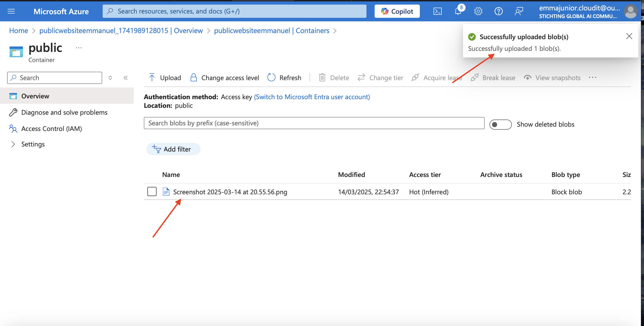This screenshot has width=644, height=326.
Task: Launch Cloud Shell terminal icon
Action: (x=437, y=11)
